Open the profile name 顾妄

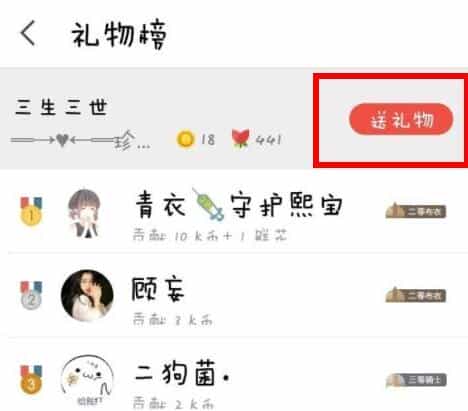point(158,289)
